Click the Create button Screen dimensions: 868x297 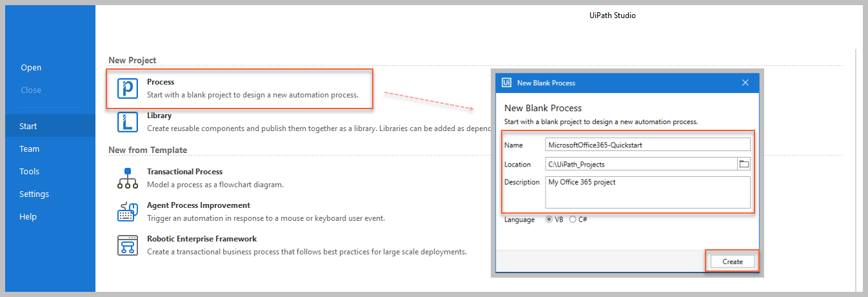click(x=733, y=261)
